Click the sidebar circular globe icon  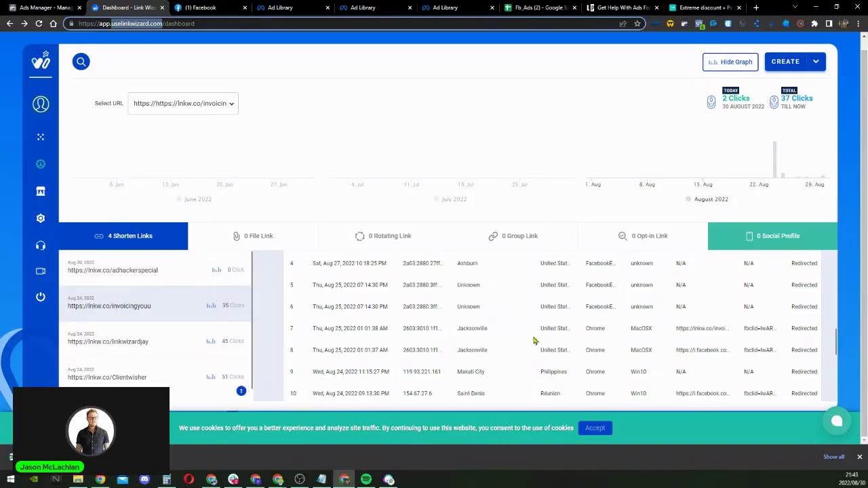(41, 164)
